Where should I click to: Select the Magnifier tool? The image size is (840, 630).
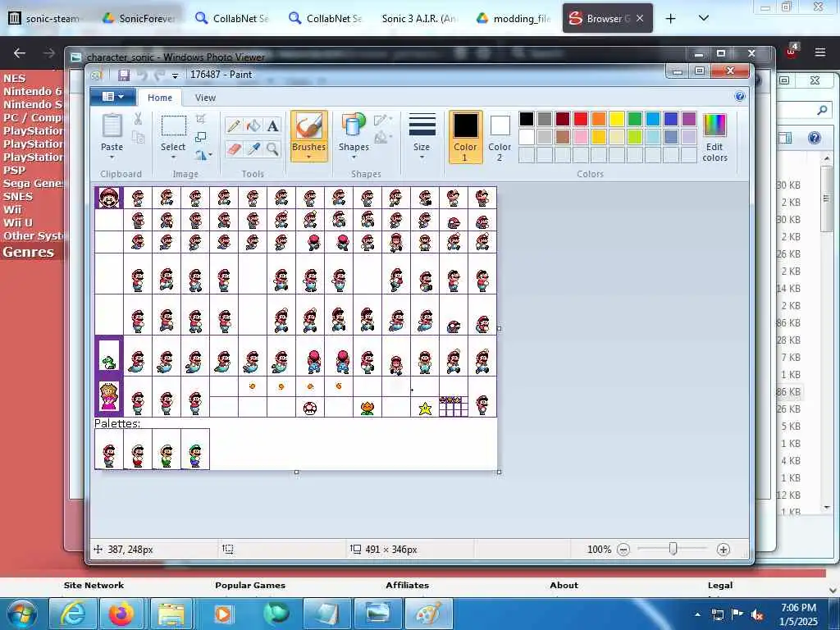(272, 148)
